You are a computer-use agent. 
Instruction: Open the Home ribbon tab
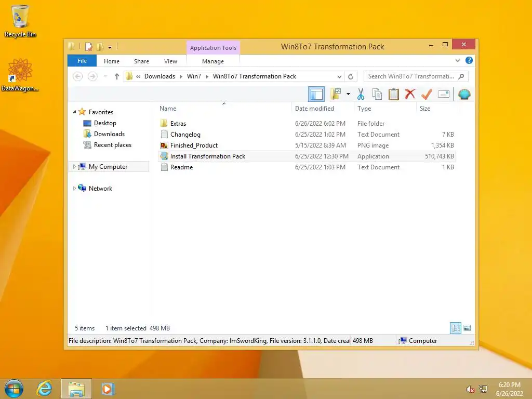click(112, 61)
